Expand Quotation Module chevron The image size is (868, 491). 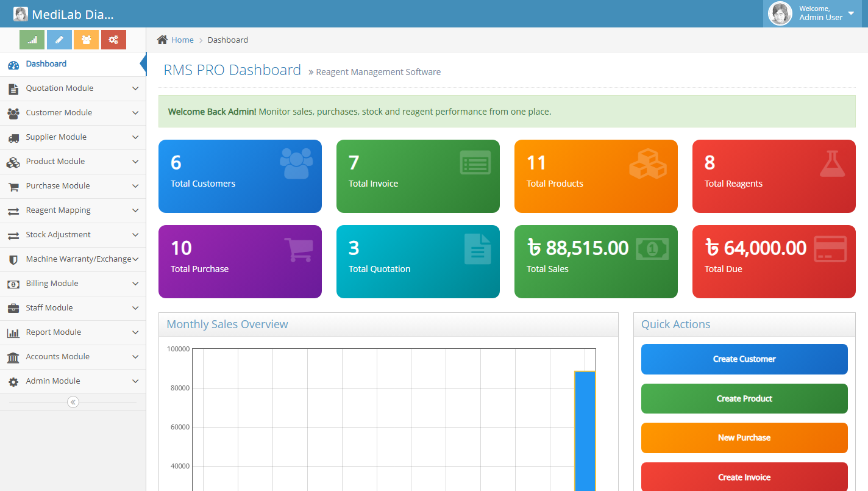tap(135, 88)
